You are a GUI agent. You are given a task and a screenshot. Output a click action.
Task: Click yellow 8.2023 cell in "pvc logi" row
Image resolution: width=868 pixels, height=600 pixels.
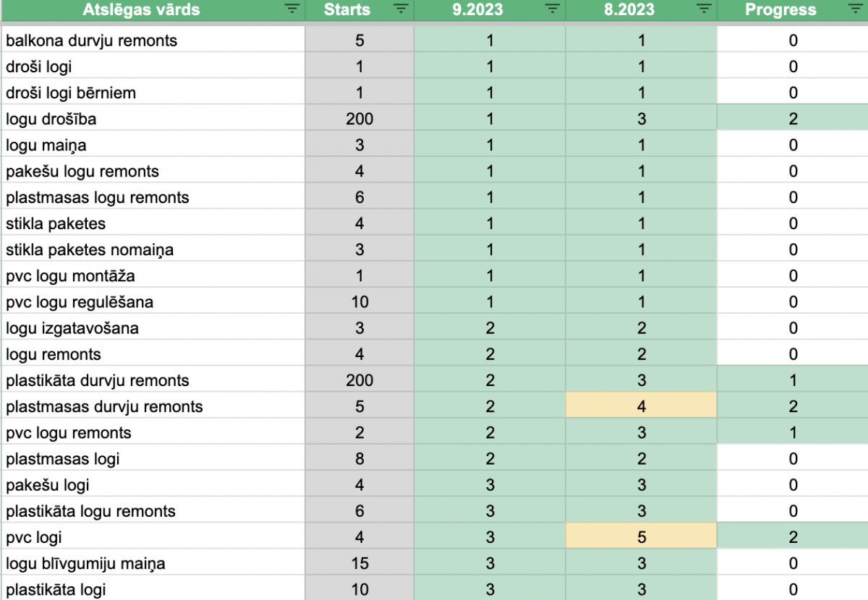tap(642, 538)
